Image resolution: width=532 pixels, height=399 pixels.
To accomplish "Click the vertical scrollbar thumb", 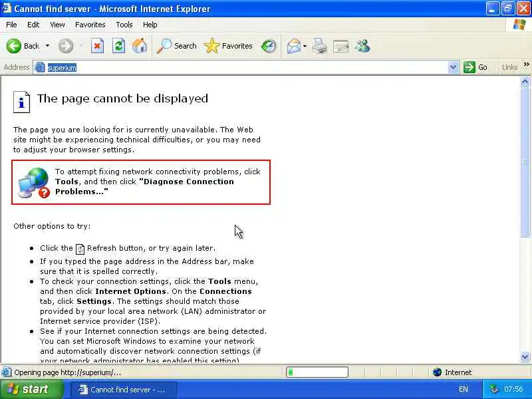I will click(x=525, y=162).
